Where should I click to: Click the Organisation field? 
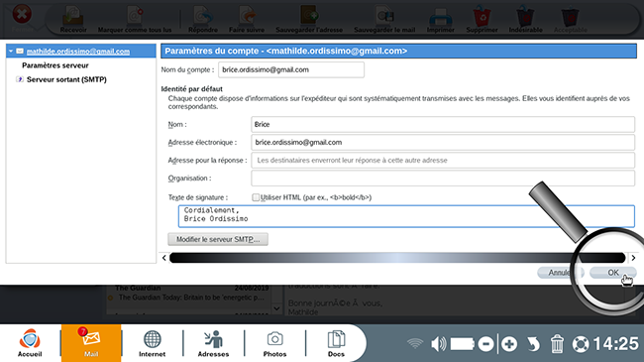[x=443, y=179]
